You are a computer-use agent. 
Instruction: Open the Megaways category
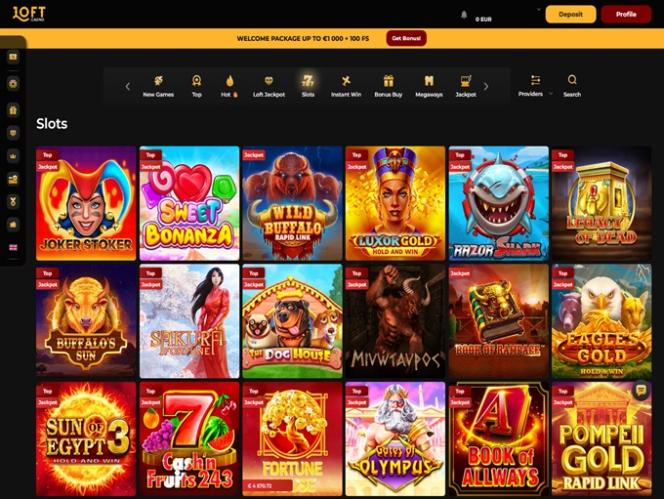429,86
